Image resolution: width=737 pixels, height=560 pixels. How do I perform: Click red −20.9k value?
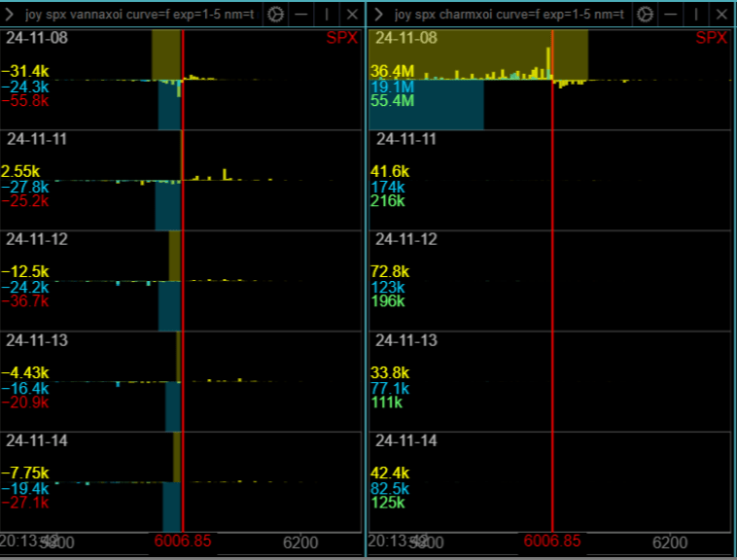point(25,402)
